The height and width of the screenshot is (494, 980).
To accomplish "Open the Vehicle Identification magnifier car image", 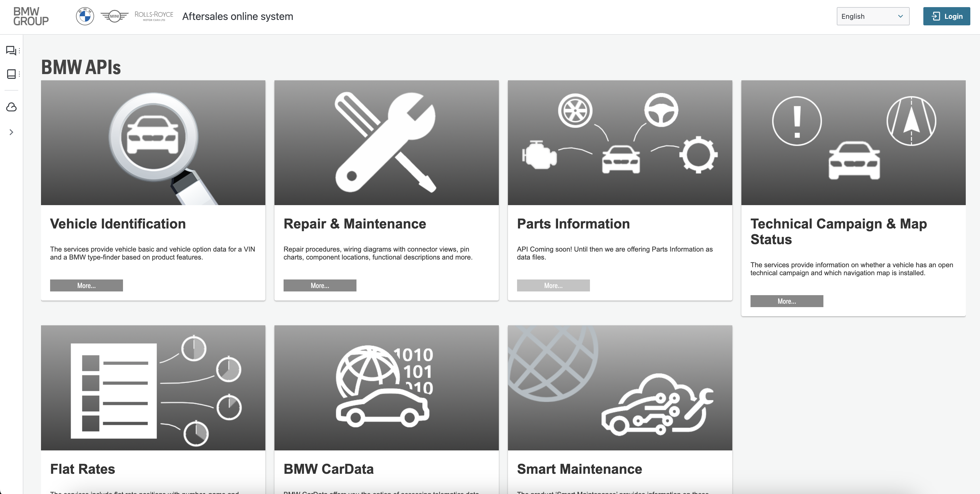I will tap(153, 143).
